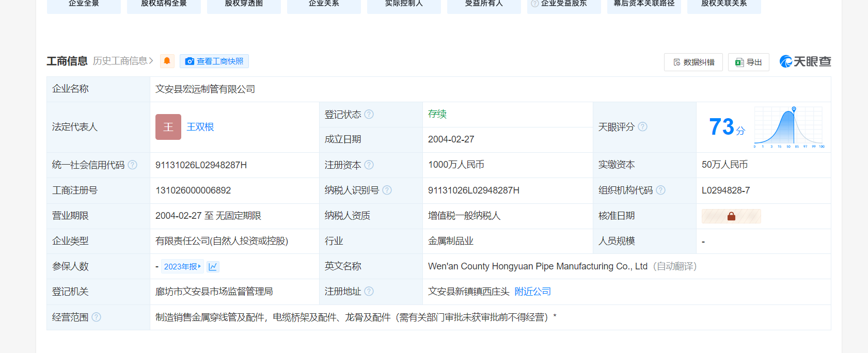Click the 统一社会信用代码 value 91131026L02948287H
This screenshot has height=353, width=868.
201,165
